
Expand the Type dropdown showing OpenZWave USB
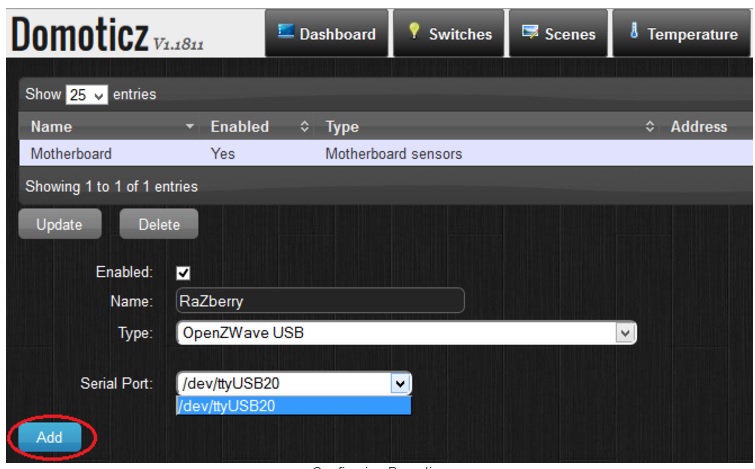tap(625, 333)
